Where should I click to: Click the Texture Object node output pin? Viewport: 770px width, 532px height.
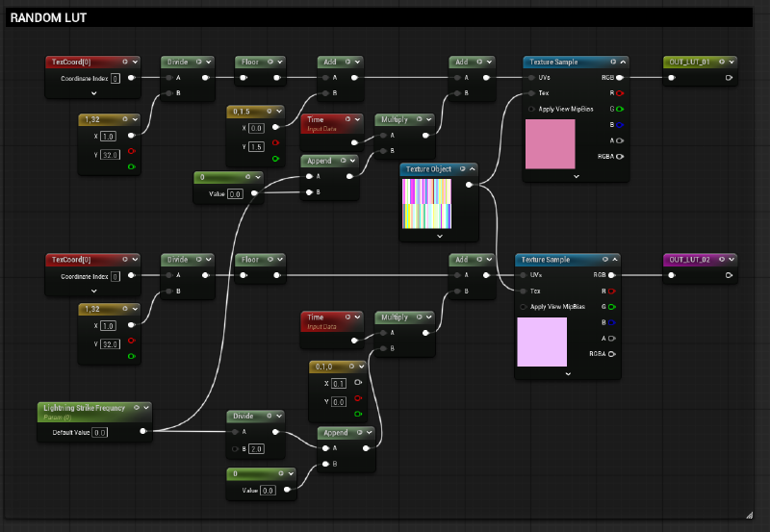click(x=469, y=185)
